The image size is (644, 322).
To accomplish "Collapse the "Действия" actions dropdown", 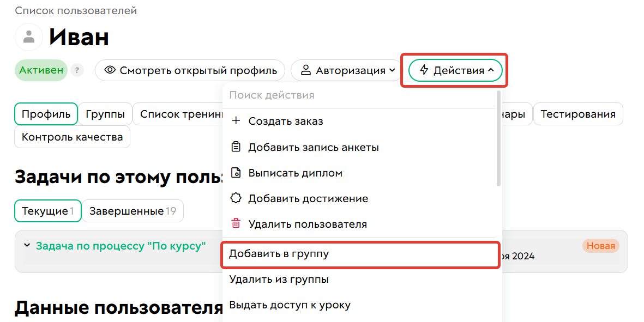I will point(455,70).
